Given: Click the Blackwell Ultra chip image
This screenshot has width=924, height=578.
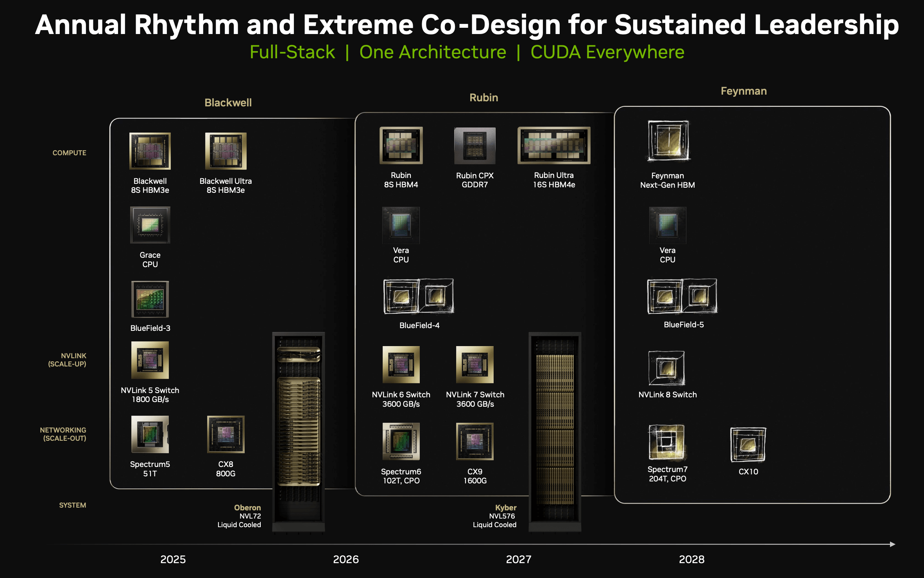Looking at the screenshot, I should coord(226,151).
